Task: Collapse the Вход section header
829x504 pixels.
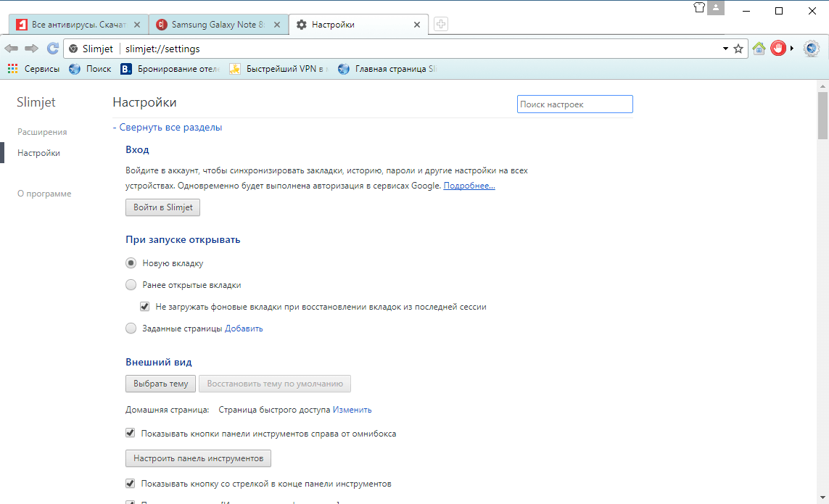Action: click(x=138, y=149)
